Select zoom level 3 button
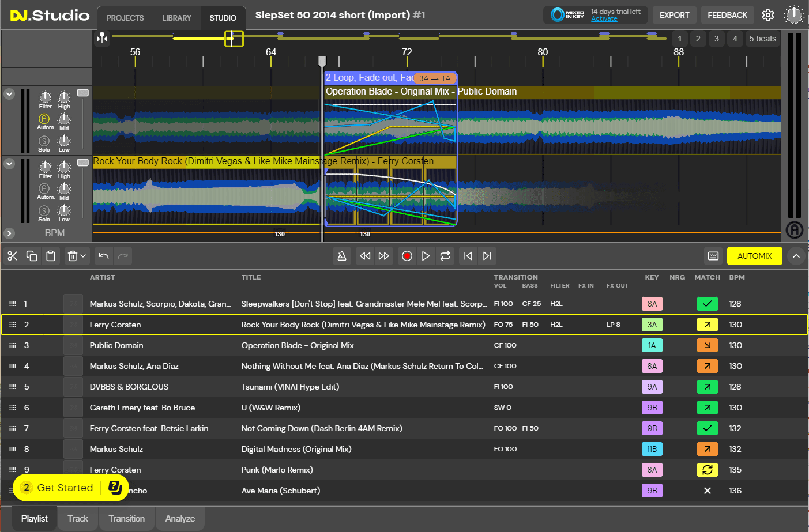The image size is (809, 532). coord(717,39)
